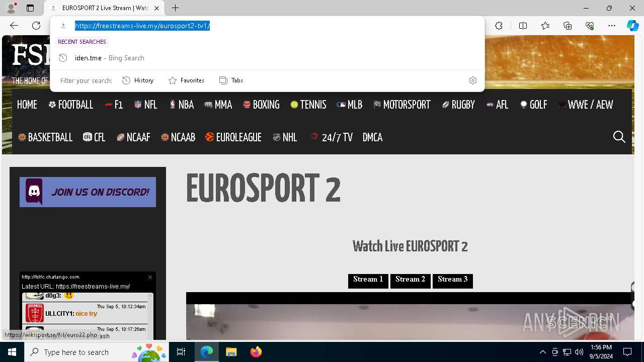This screenshot has width=644, height=362.
Task: Open the Browser essentials heart icon
Action: 590,26
